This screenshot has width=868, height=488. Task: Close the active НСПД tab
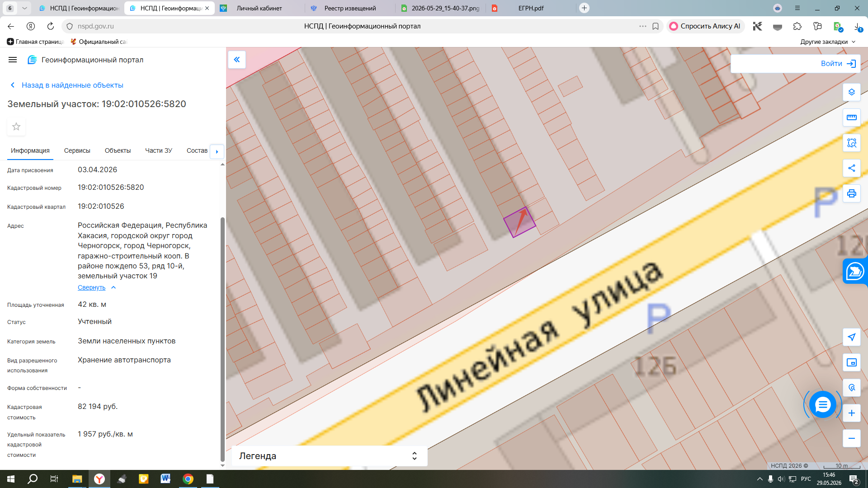(207, 8)
